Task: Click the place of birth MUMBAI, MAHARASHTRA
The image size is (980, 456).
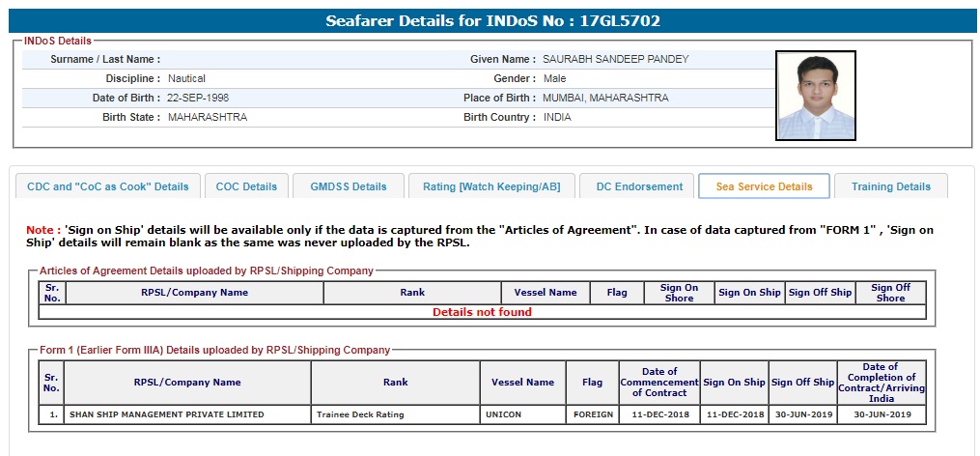Action: tap(604, 98)
